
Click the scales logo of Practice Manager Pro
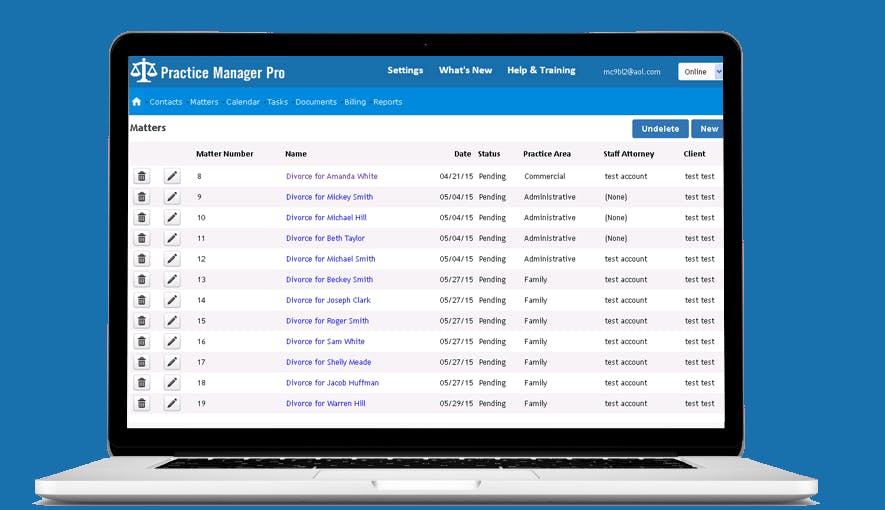(x=143, y=71)
